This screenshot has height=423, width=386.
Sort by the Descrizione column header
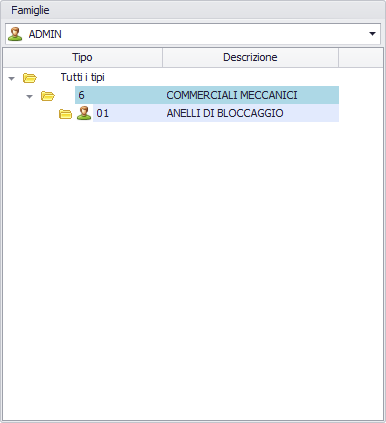tap(250, 57)
